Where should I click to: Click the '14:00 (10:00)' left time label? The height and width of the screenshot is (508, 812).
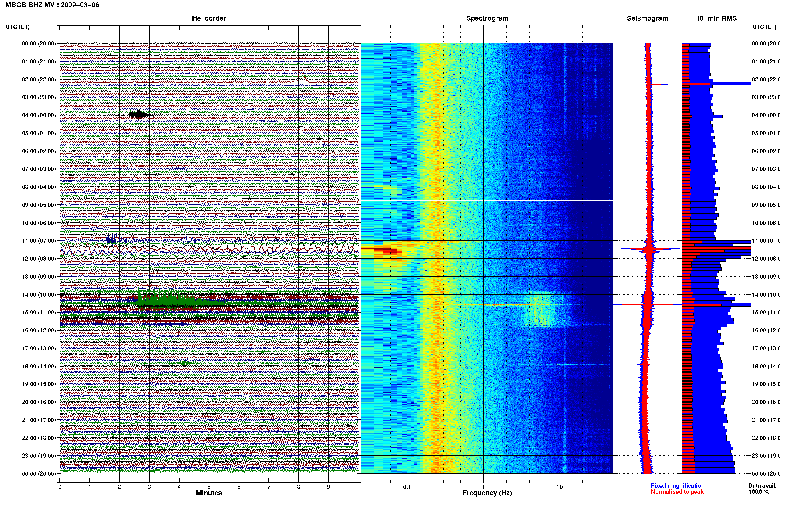[39, 295]
